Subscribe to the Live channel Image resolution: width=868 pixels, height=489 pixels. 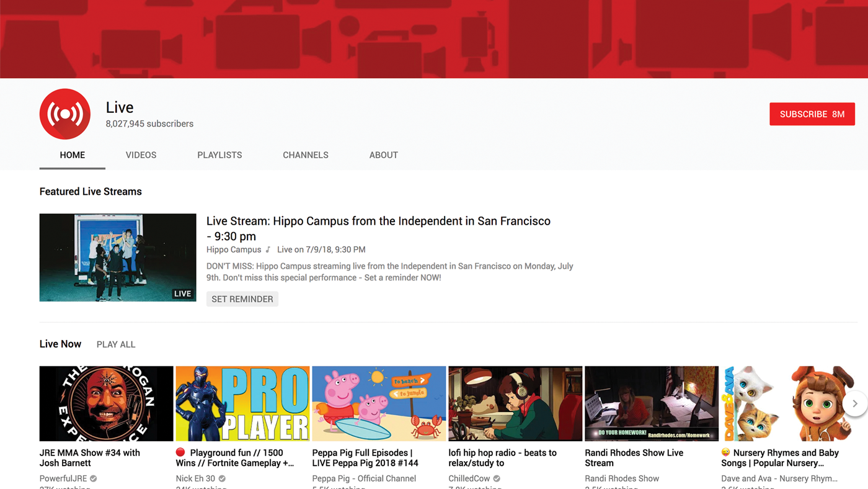[812, 114]
